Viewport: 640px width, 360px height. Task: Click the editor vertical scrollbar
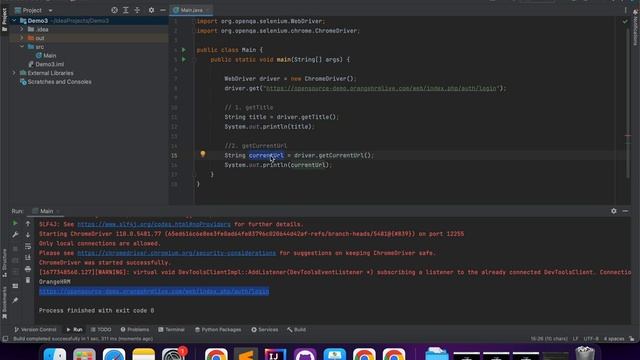pos(628,102)
